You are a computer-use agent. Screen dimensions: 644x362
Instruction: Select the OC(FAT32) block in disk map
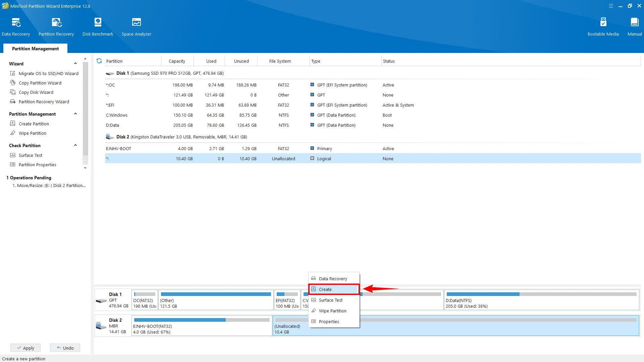pyautogui.click(x=145, y=300)
